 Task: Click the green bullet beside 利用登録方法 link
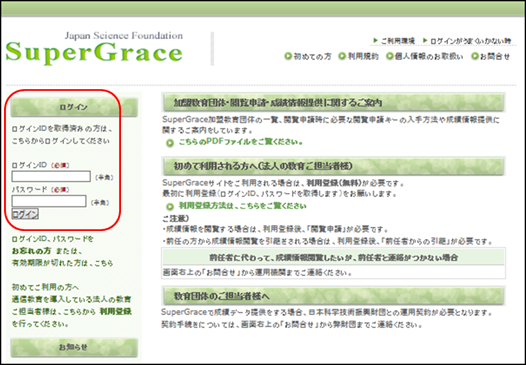pos(170,206)
